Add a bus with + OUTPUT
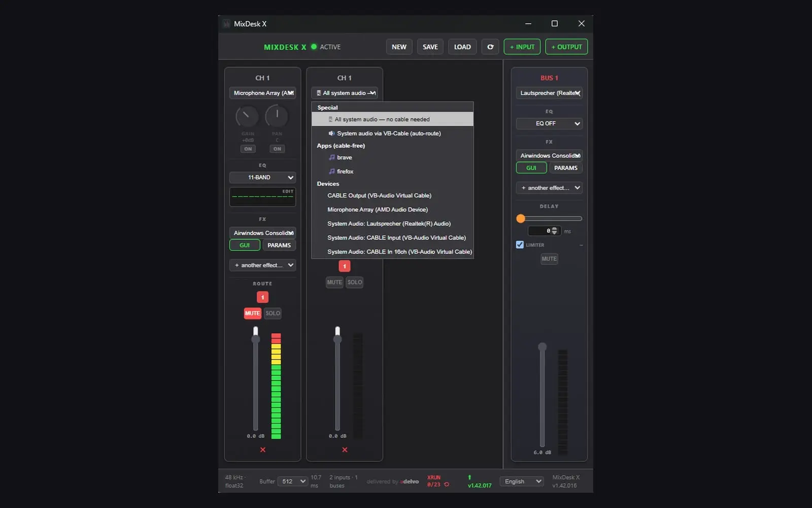 pyautogui.click(x=566, y=47)
